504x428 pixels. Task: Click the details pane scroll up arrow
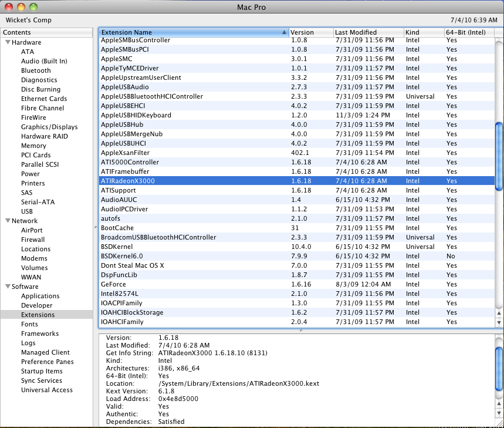coord(499,403)
